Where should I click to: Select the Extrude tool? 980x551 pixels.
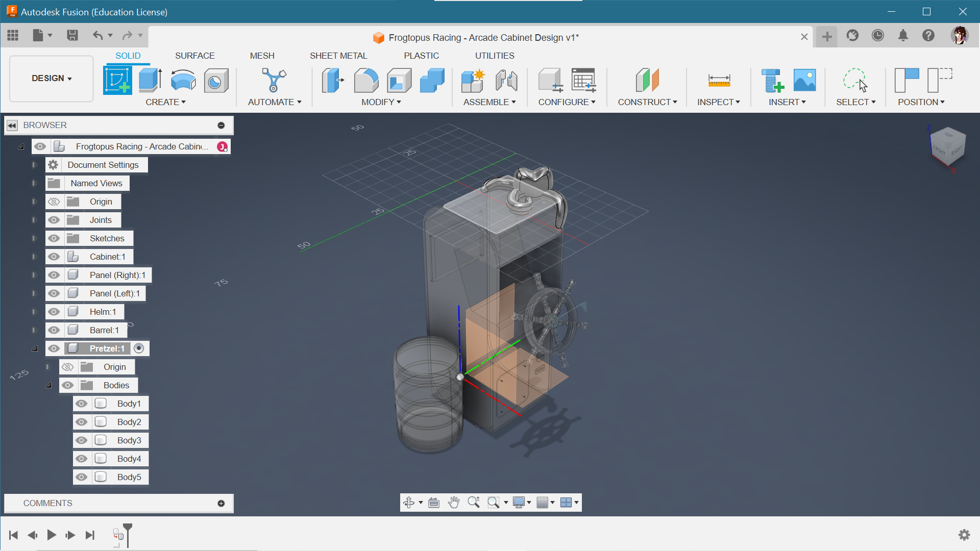(x=150, y=80)
